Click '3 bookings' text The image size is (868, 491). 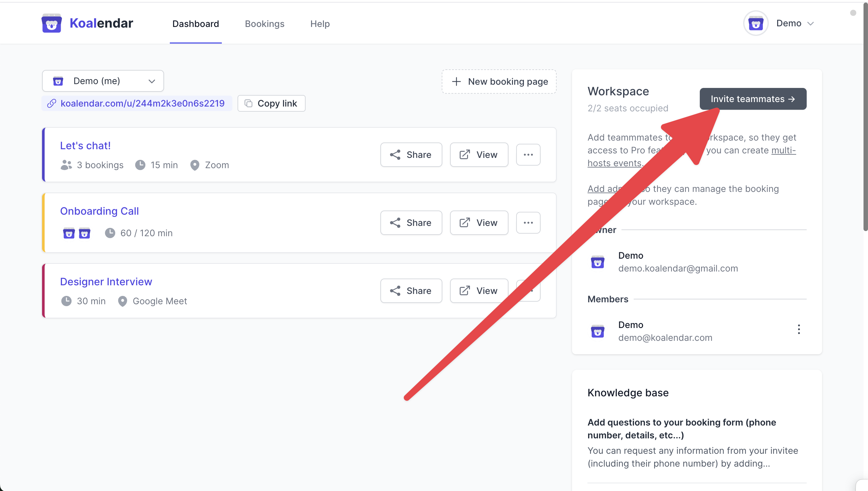(x=100, y=165)
